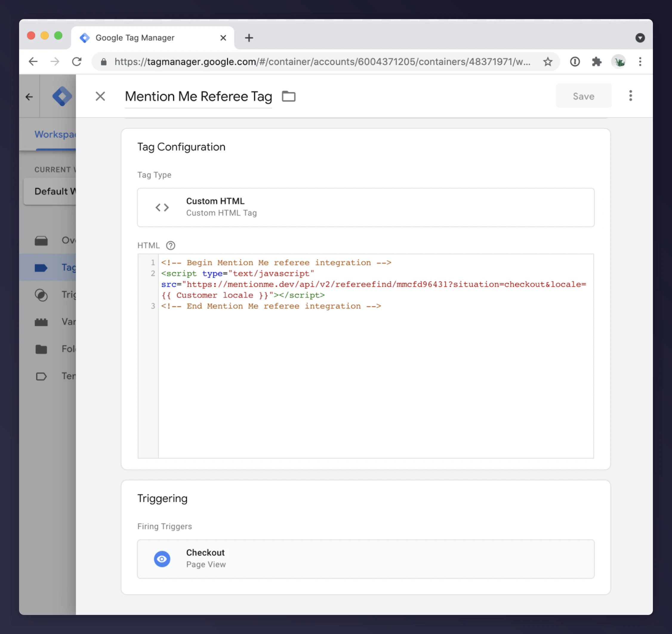The height and width of the screenshot is (634, 672).
Task: Edit the tag name Mention Me Referee Tag
Action: 198,97
